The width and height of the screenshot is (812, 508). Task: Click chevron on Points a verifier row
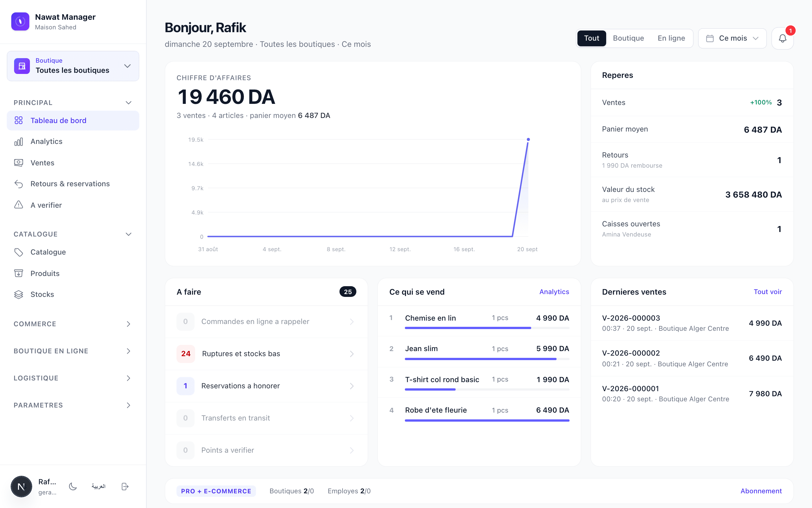point(352,450)
